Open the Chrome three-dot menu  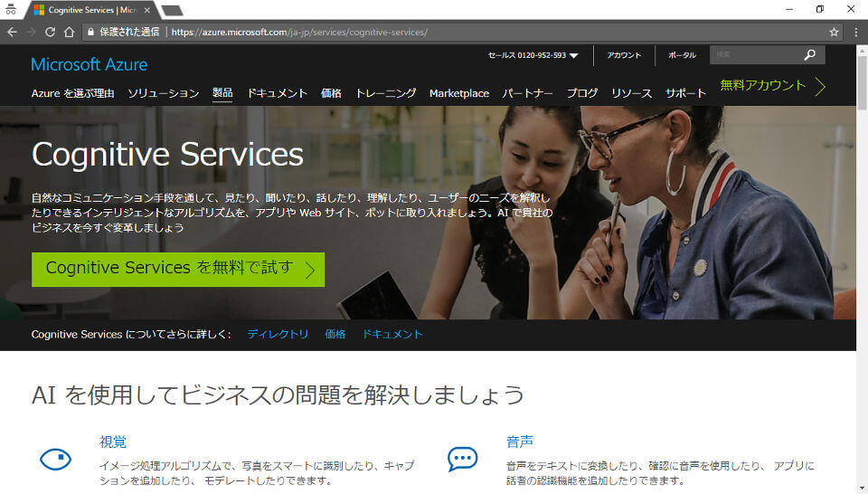click(856, 33)
